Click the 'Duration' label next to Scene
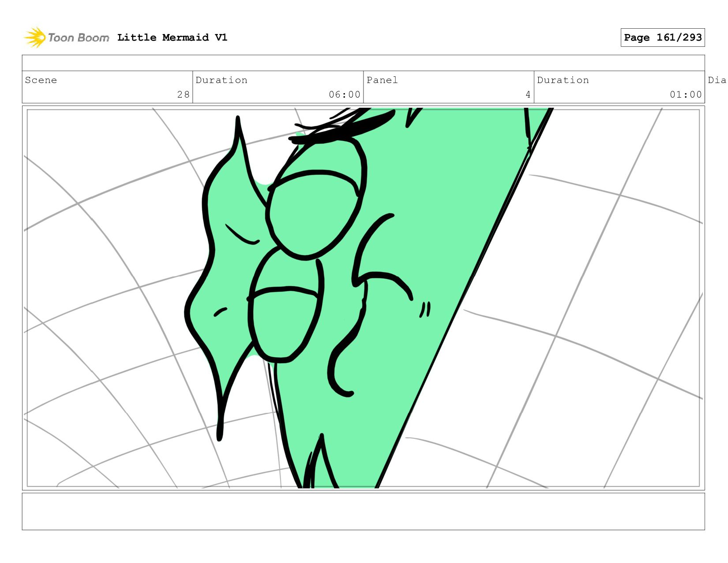Viewport: 728px width, 563px height. (x=221, y=80)
